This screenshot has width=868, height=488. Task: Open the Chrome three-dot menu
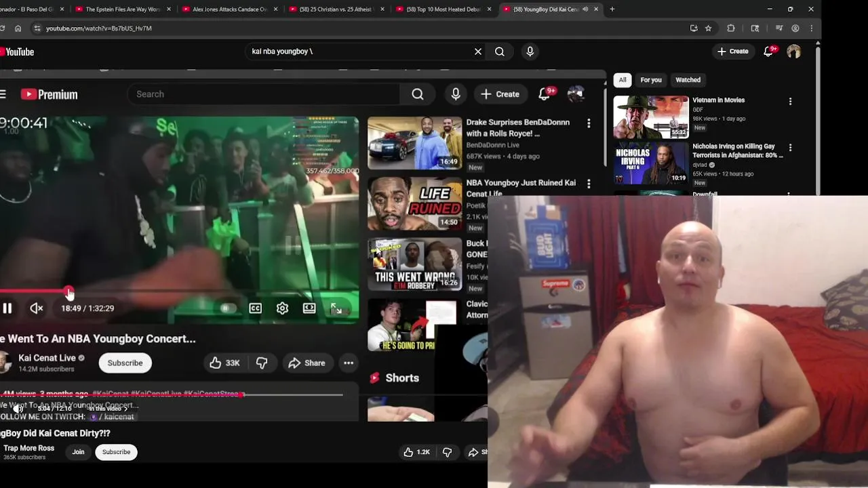pos(812,28)
